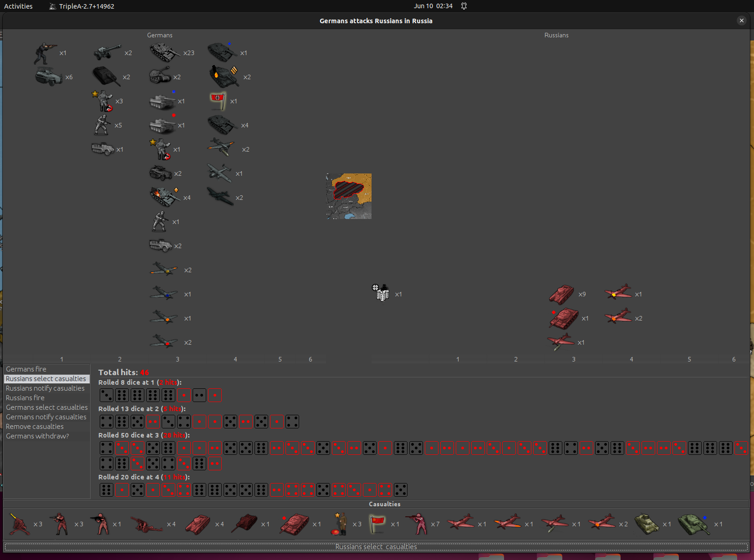Viewport: 754px width, 560px height.
Task: Select the green tank casualty with blue dot
Action: [x=693, y=524]
